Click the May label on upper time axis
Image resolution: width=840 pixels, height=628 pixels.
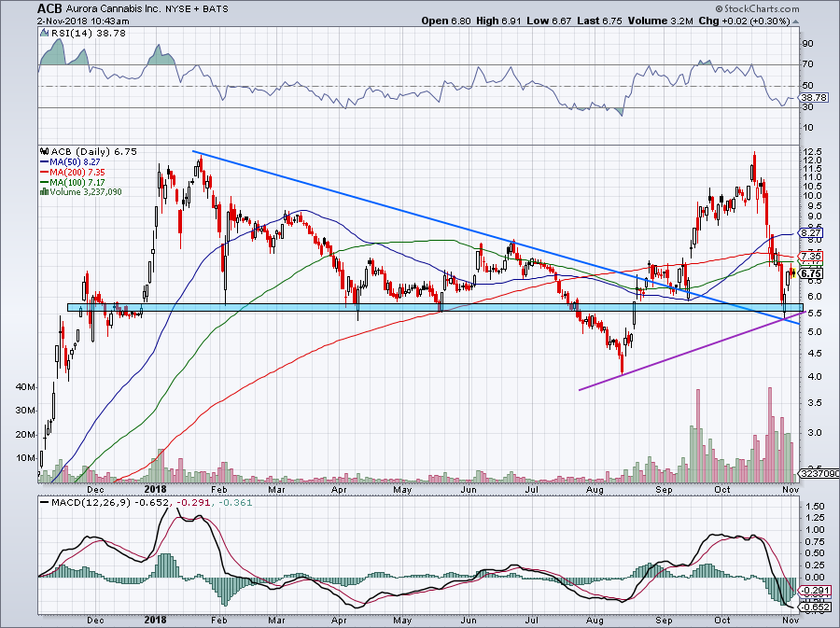pos(402,489)
